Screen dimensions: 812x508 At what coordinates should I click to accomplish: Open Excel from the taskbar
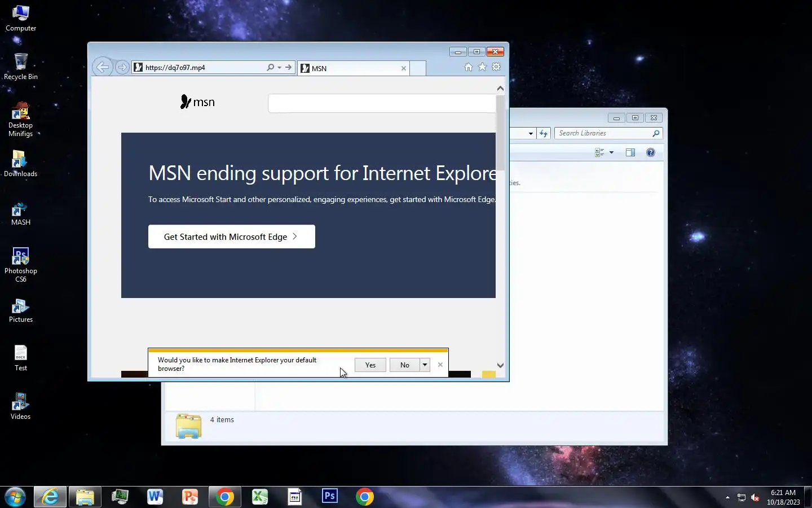260,497
